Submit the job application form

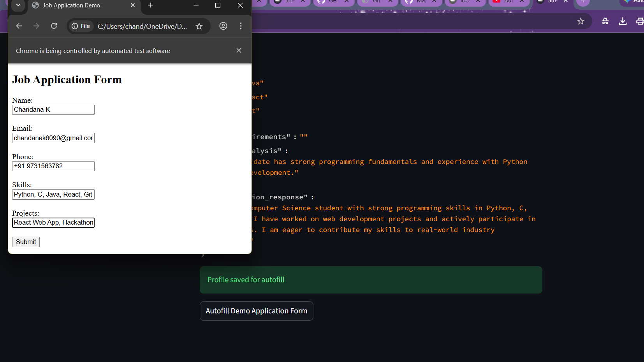coord(26,242)
